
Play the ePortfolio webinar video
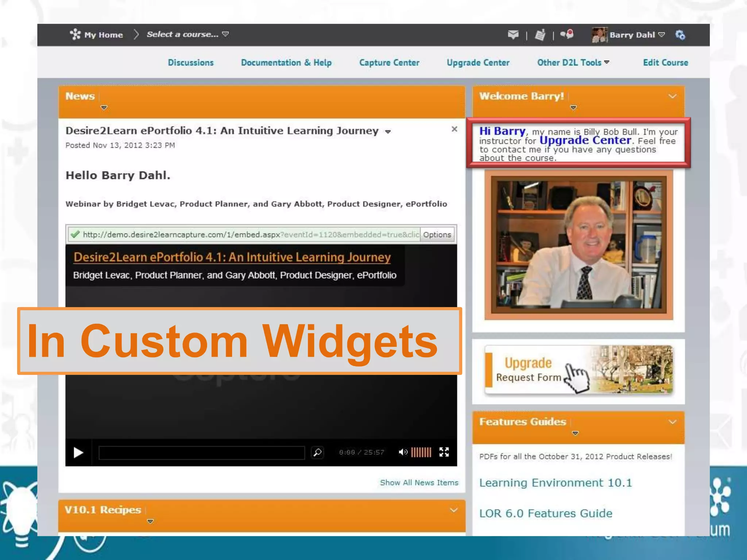(x=78, y=452)
